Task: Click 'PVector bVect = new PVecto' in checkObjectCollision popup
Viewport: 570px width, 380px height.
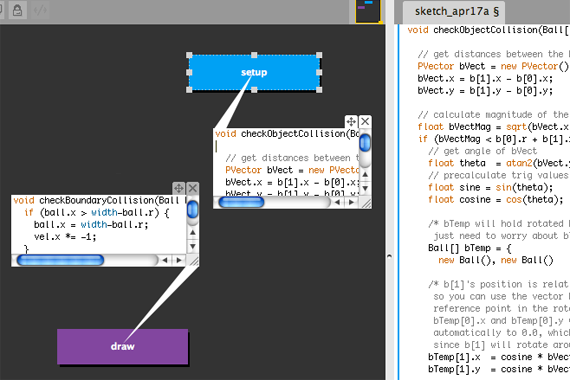Action: point(292,170)
